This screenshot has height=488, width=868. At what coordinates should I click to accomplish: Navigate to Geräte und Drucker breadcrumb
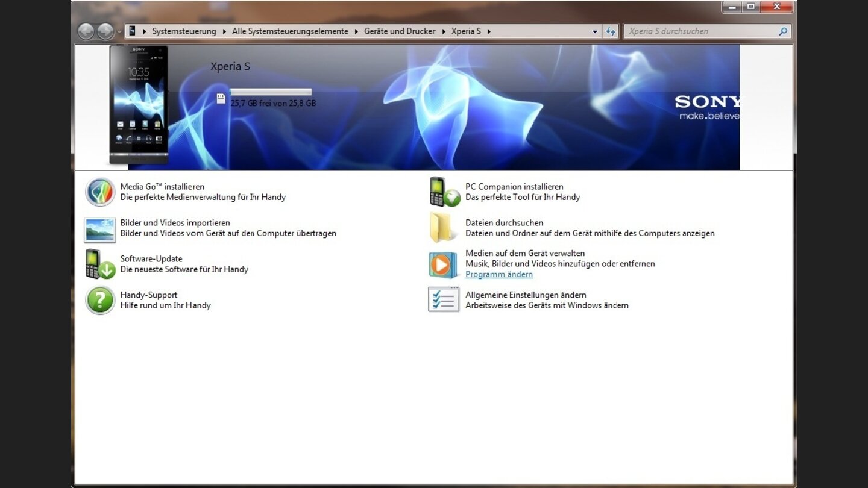400,31
